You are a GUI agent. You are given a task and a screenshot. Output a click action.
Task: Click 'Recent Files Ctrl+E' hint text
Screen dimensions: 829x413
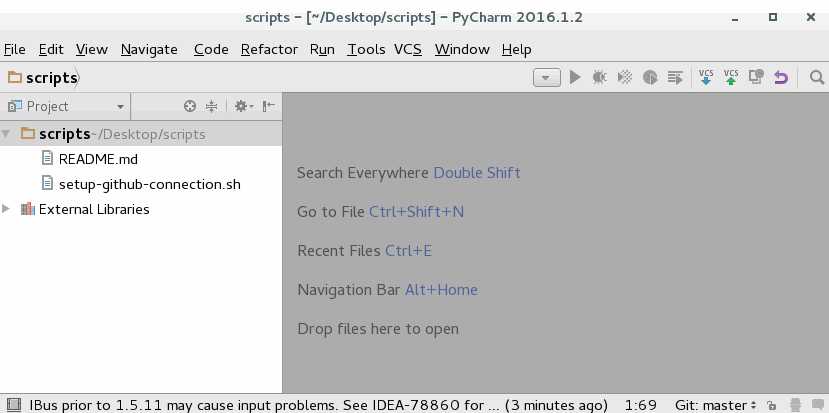[364, 250]
